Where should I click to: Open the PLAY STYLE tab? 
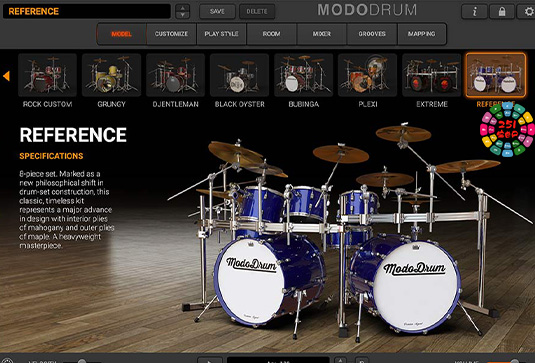tap(221, 34)
